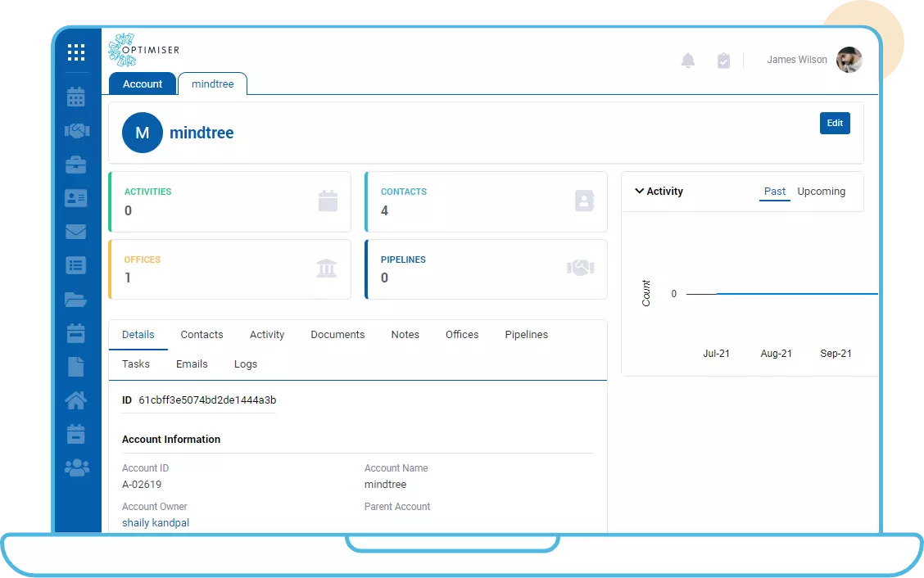Select the Account Name value mindtree
924x578 pixels.
(385, 485)
